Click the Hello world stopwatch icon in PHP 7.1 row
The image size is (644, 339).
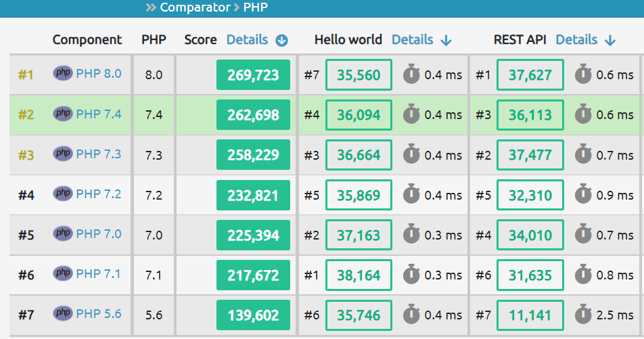(411, 274)
